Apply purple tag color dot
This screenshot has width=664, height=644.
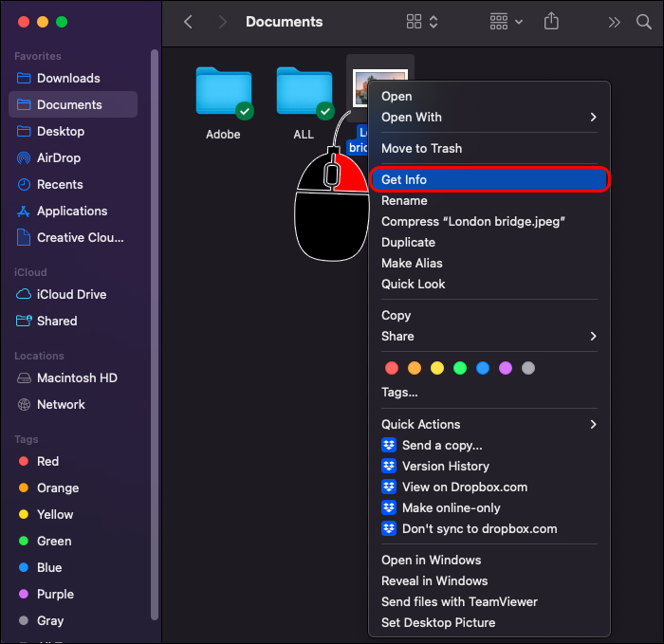click(x=506, y=368)
